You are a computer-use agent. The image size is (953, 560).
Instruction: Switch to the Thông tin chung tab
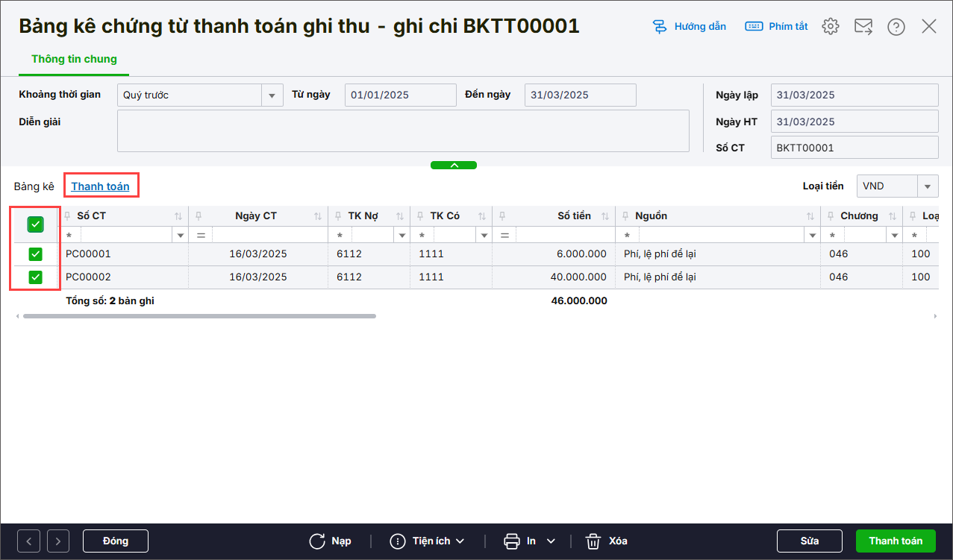click(x=74, y=59)
